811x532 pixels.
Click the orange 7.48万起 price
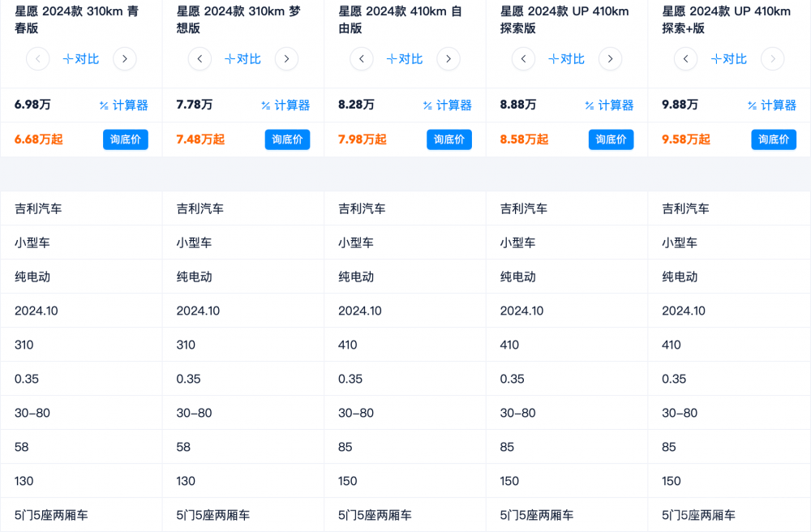pos(200,139)
